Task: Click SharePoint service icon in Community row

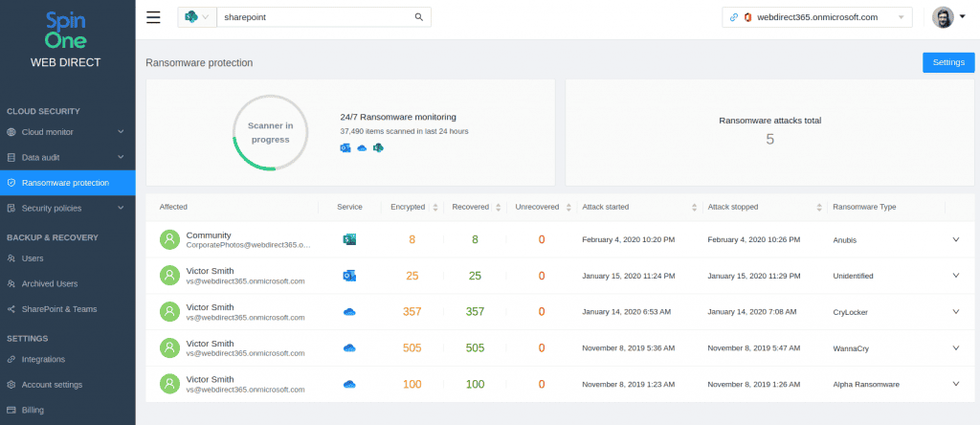Action: [x=349, y=239]
